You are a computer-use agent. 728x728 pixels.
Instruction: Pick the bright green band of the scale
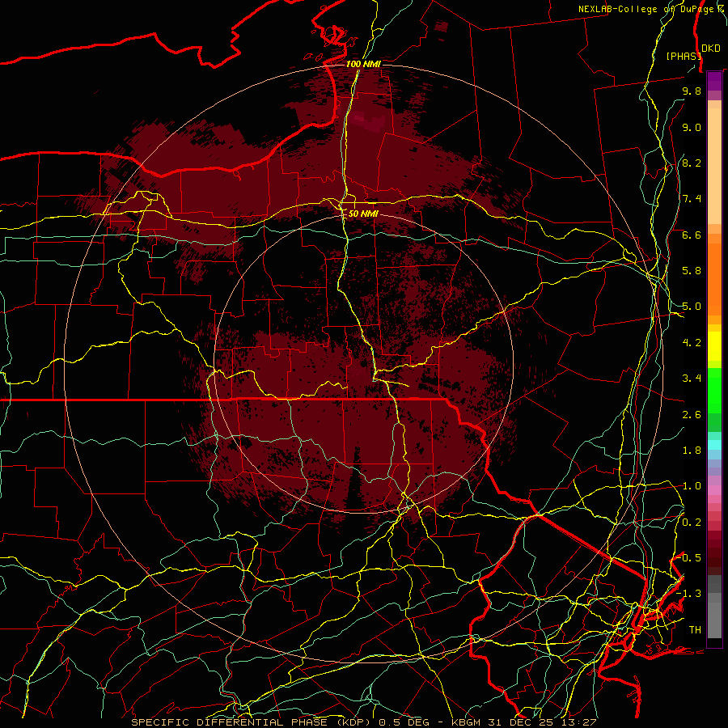(714, 390)
